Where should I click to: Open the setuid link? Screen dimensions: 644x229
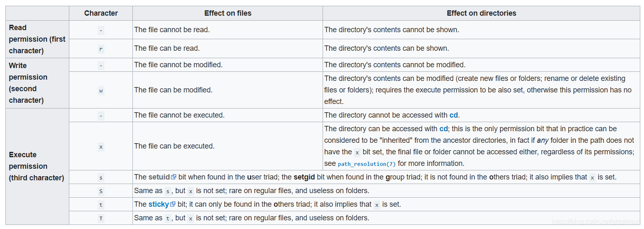(x=159, y=177)
